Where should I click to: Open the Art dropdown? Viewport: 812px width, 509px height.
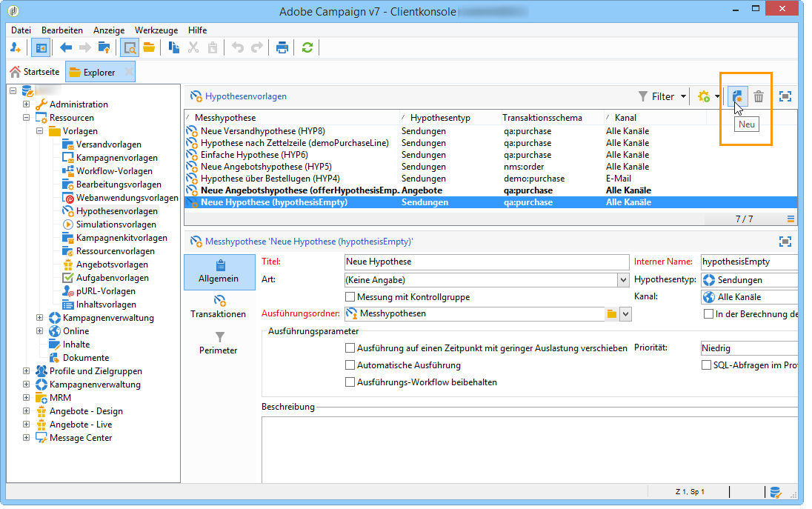click(x=623, y=279)
